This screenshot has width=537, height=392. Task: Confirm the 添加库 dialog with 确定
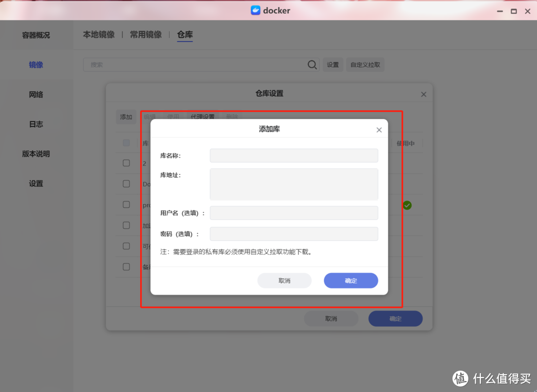[351, 280]
